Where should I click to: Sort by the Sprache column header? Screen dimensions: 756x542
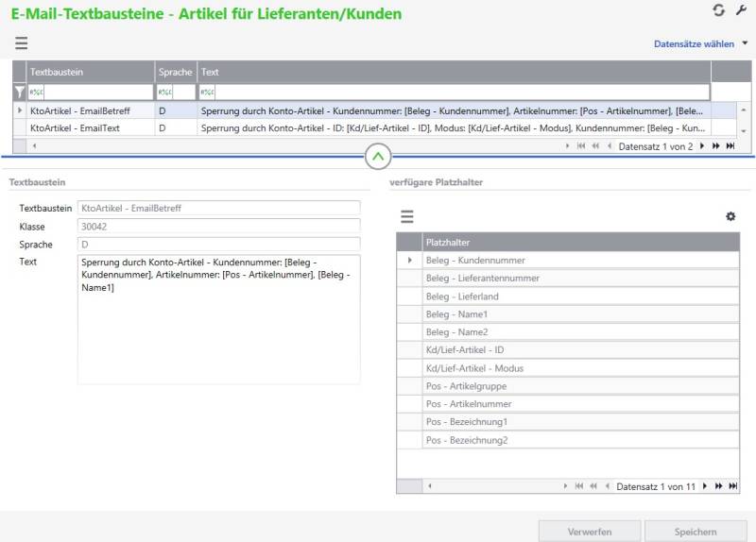(176, 72)
